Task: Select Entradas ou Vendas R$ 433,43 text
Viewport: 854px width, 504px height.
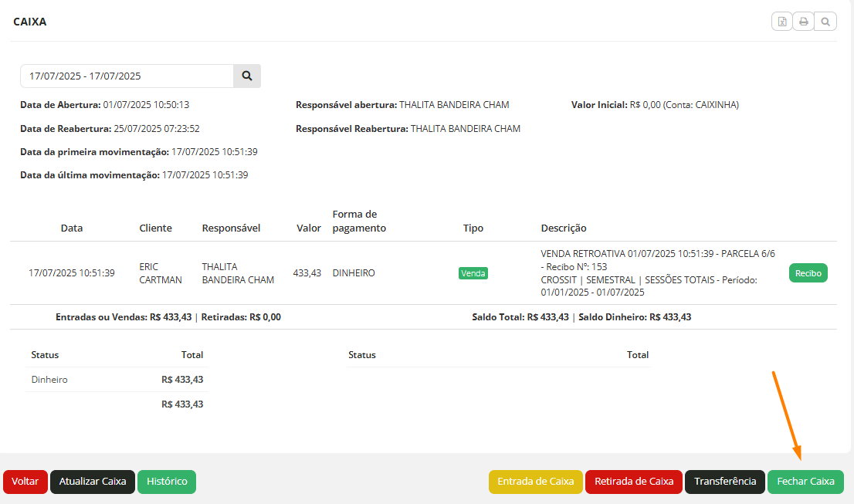Action: [124, 316]
